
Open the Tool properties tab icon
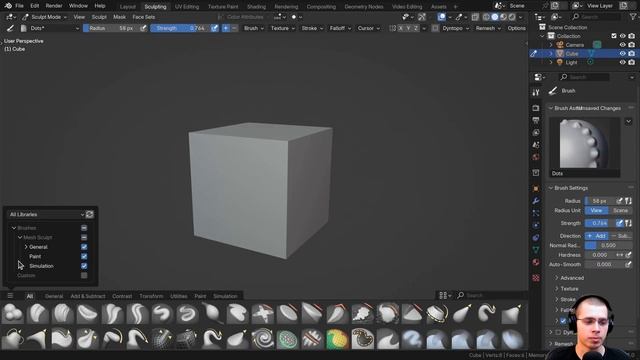[x=536, y=92]
